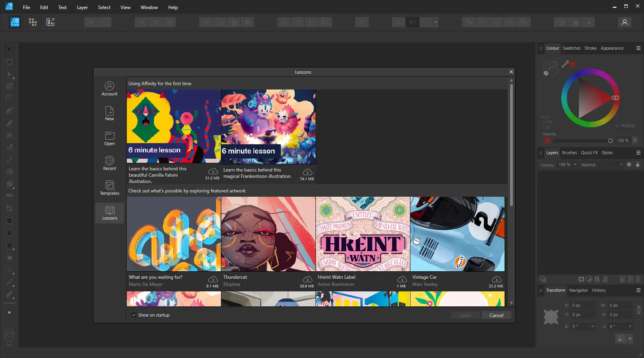This screenshot has width=644, height=358.
Task: Select the Move tool
Action: coord(9,50)
